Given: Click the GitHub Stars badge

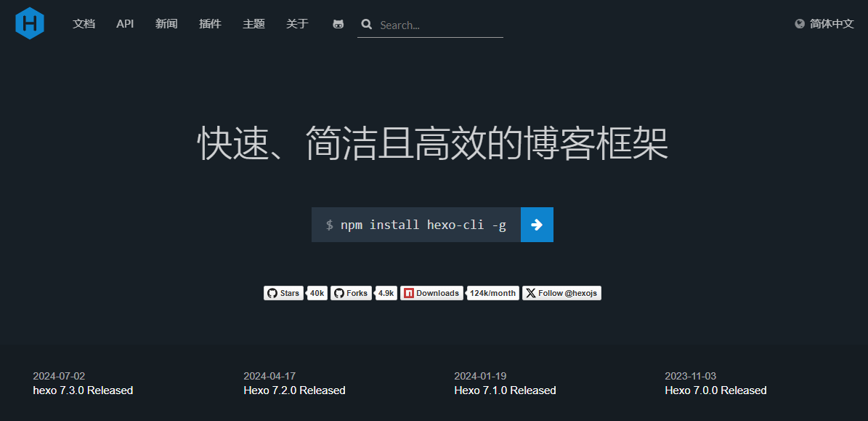Looking at the screenshot, I should pyautogui.click(x=283, y=293).
